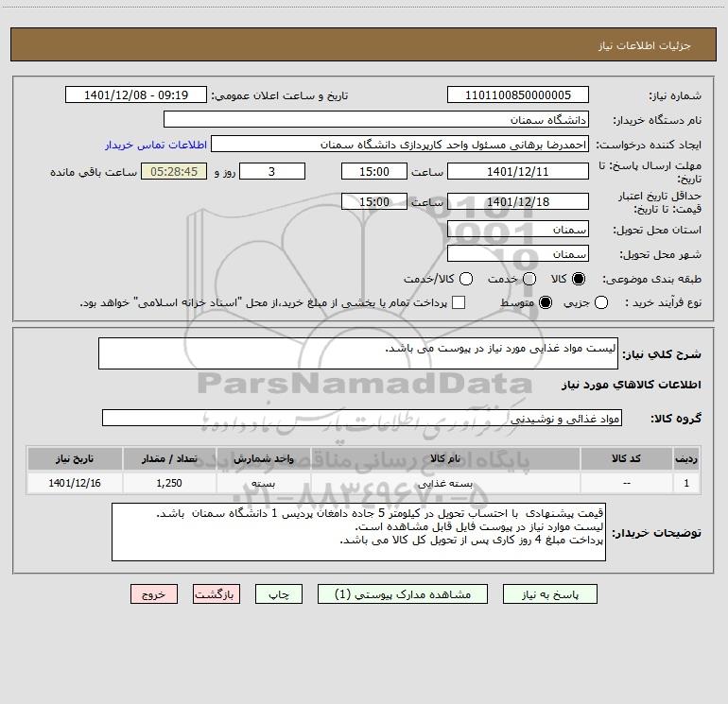Click the ایجاد کننده درخواست field
Image resolution: width=728 pixels, height=704 pixels.
coord(400,145)
